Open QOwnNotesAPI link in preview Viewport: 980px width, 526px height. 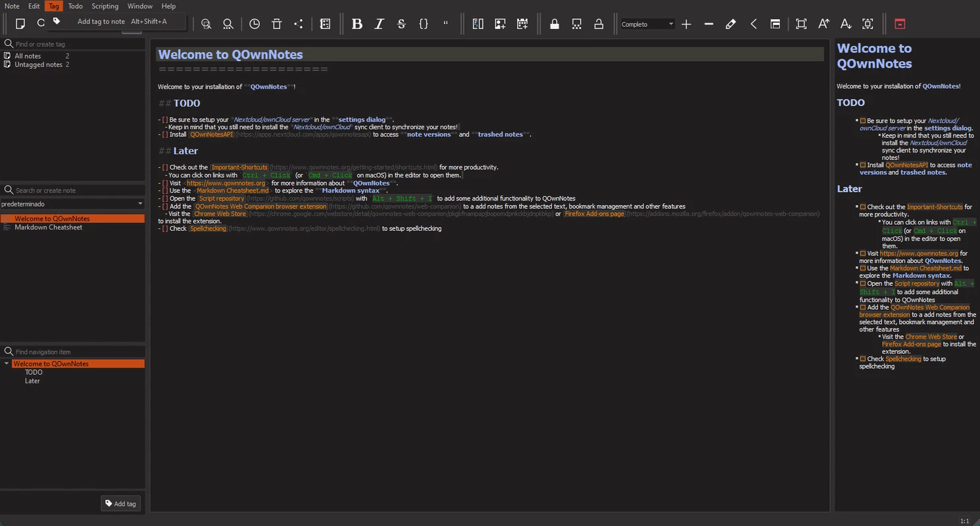pyautogui.click(x=906, y=165)
